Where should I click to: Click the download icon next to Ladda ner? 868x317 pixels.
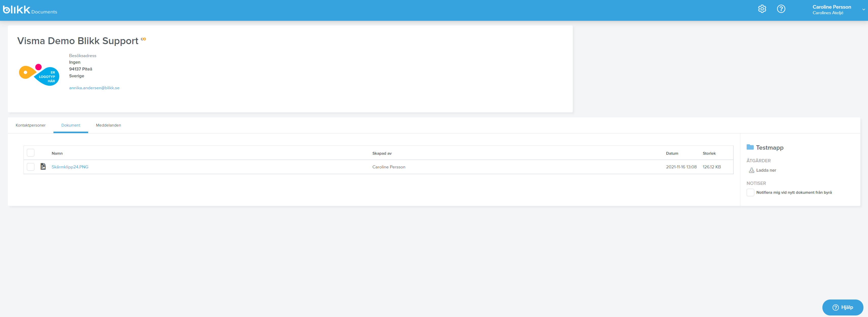tap(751, 170)
